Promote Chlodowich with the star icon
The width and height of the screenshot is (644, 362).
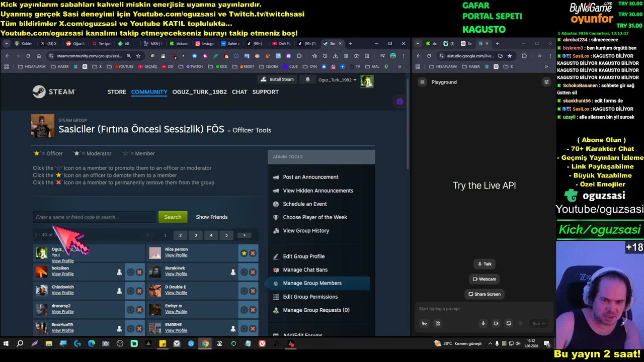(x=131, y=291)
